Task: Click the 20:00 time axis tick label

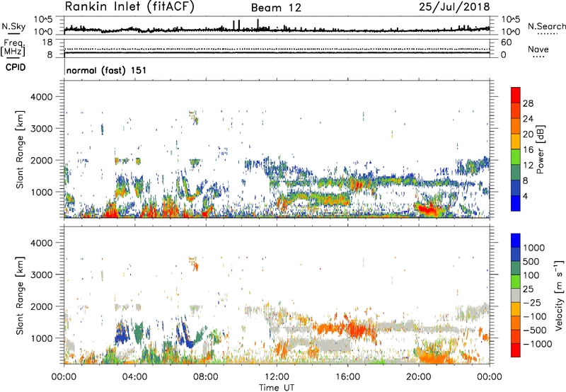Action: 419,377
